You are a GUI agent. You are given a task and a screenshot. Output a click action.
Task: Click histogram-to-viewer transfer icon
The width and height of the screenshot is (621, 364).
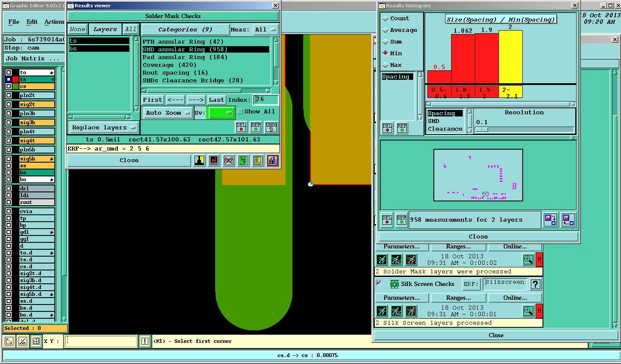coord(550,220)
